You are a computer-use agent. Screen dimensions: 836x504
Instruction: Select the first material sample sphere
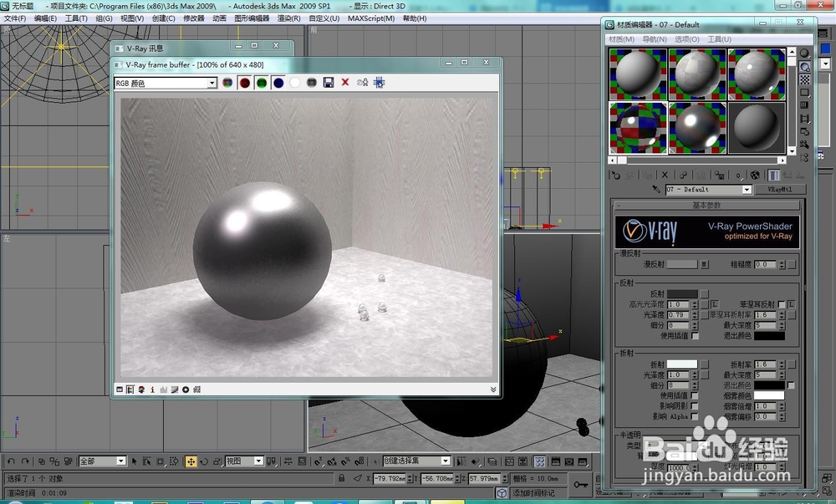tap(638, 74)
